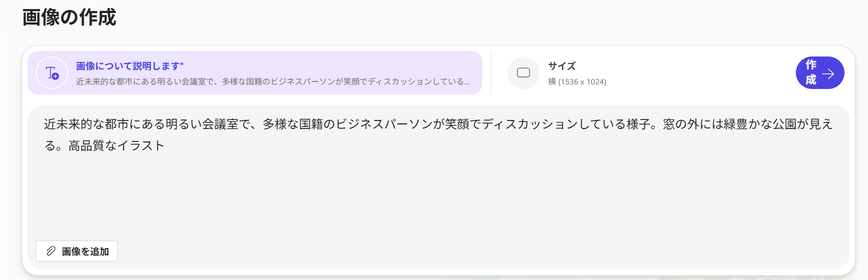Place cursor at 高品質なイラスト in prompt
This screenshot has height=280, width=868.
tap(116, 146)
